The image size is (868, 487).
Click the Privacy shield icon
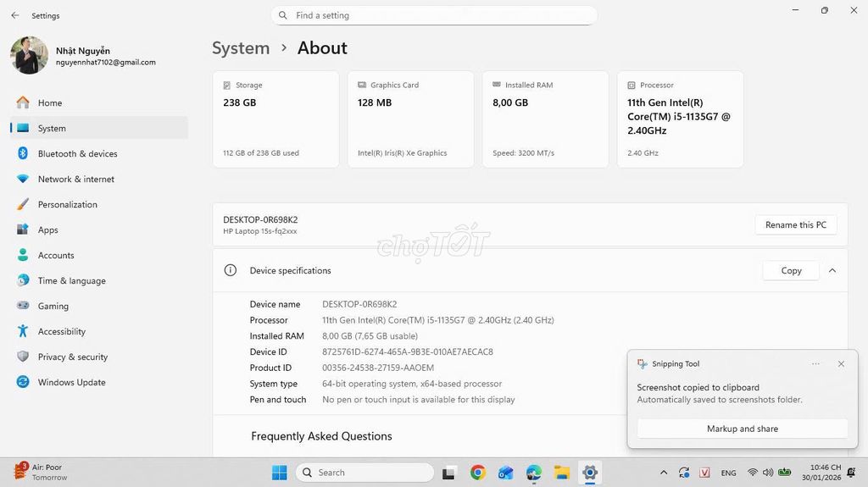pos(23,357)
